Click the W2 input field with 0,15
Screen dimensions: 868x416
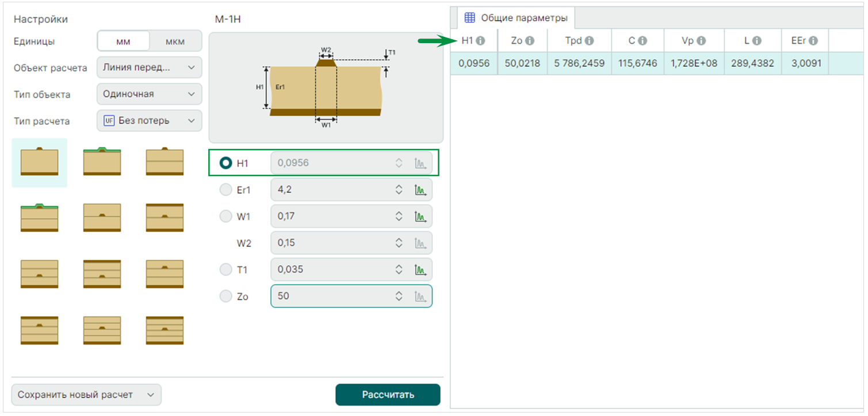(x=351, y=243)
